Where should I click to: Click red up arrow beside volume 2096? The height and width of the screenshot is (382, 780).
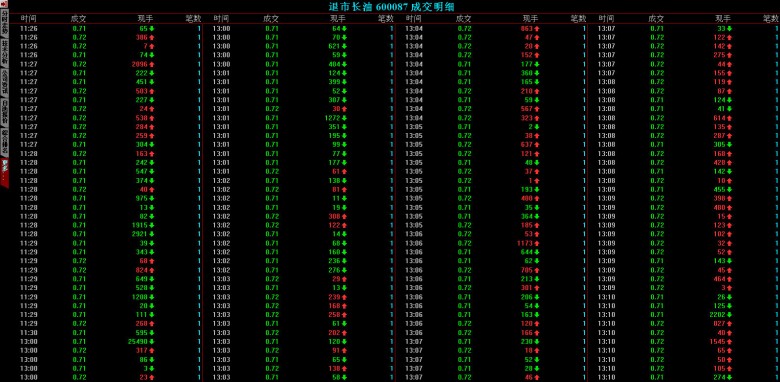click(152, 64)
